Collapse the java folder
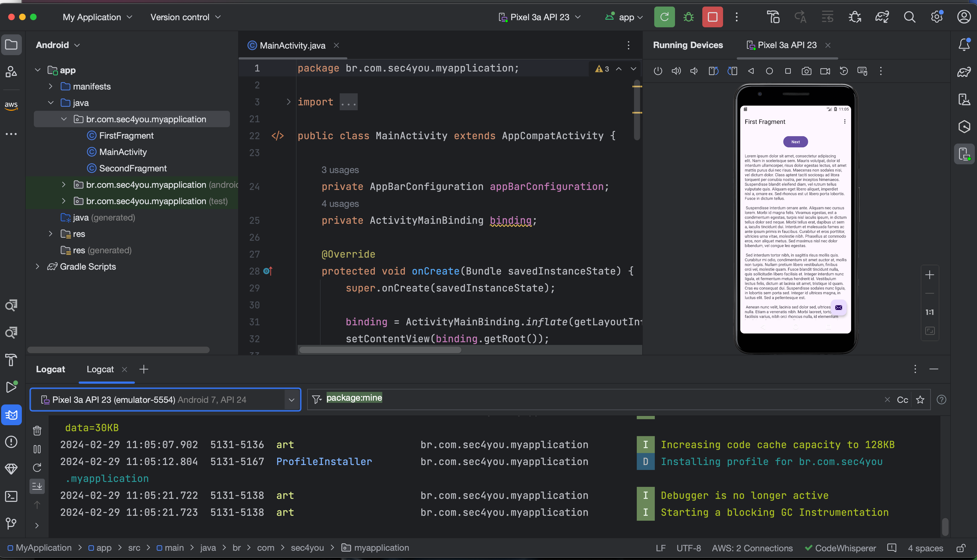The height and width of the screenshot is (560, 977). (51, 103)
